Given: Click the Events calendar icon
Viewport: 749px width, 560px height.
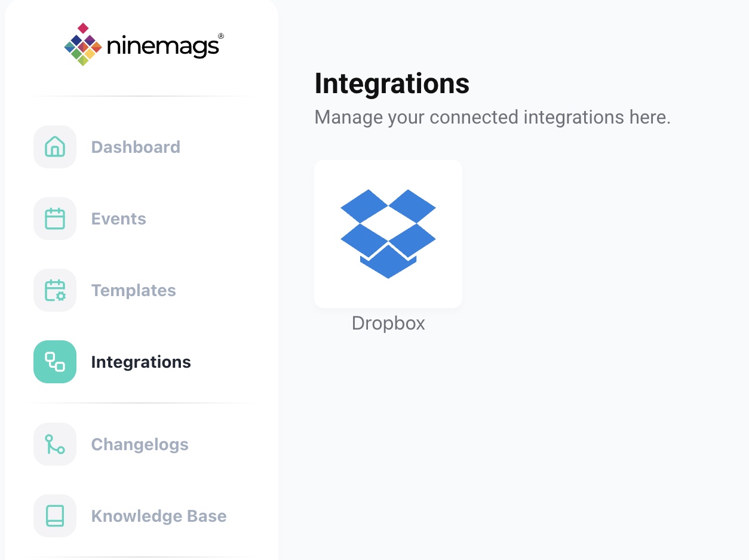Looking at the screenshot, I should click(55, 219).
